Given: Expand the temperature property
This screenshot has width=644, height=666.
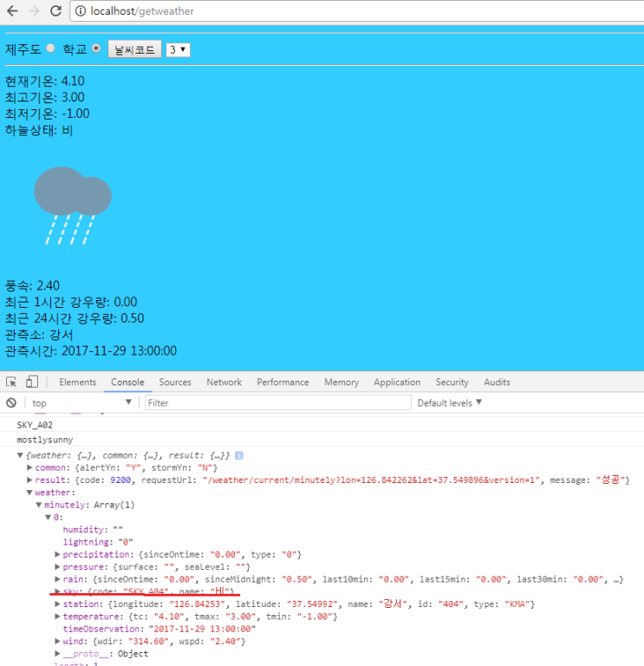Looking at the screenshot, I should point(57,617).
